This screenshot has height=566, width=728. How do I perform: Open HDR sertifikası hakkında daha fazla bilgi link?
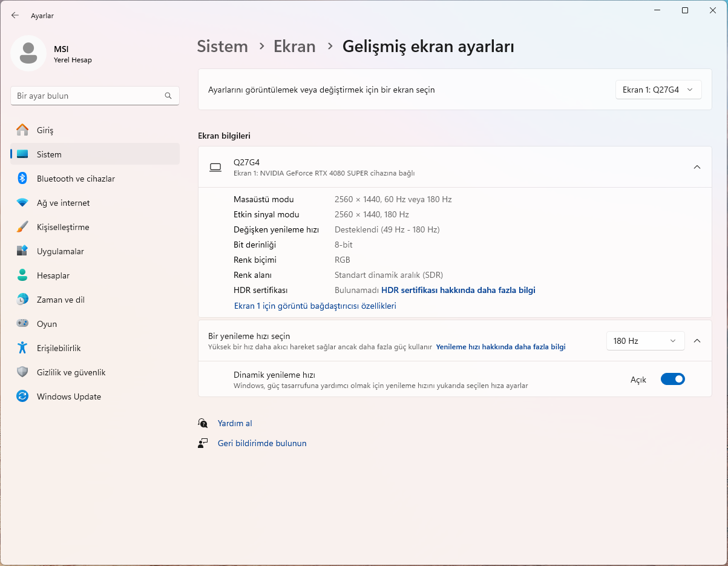coord(458,290)
